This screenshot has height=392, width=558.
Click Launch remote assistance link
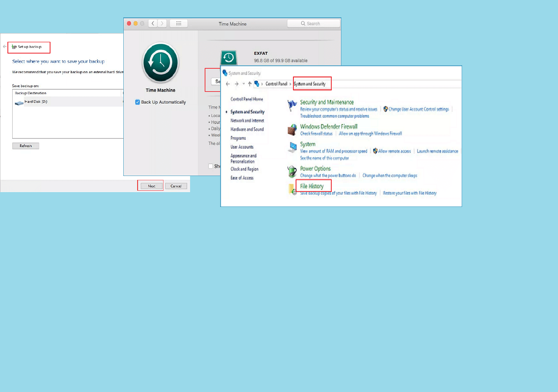(438, 151)
